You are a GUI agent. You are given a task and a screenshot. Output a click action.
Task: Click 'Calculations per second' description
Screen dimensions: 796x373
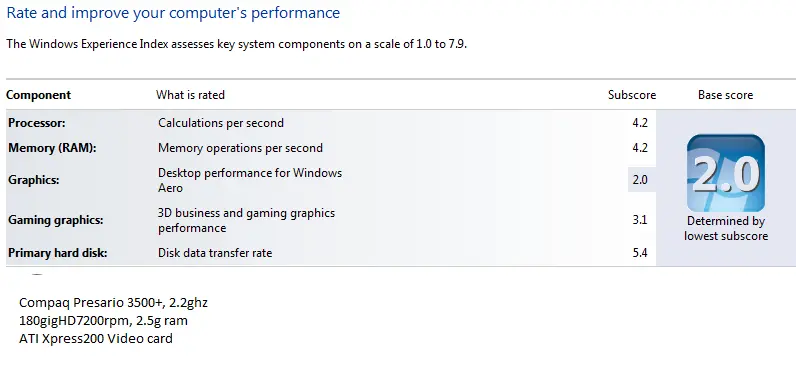(x=221, y=123)
